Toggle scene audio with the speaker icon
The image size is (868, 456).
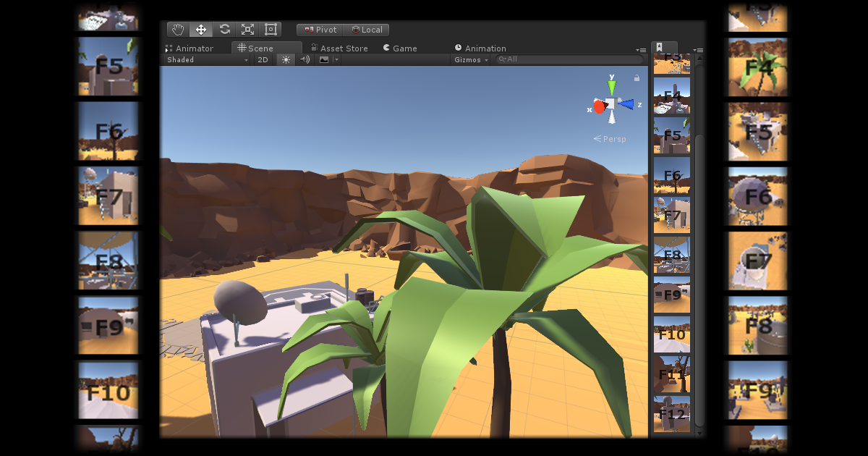click(303, 59)
